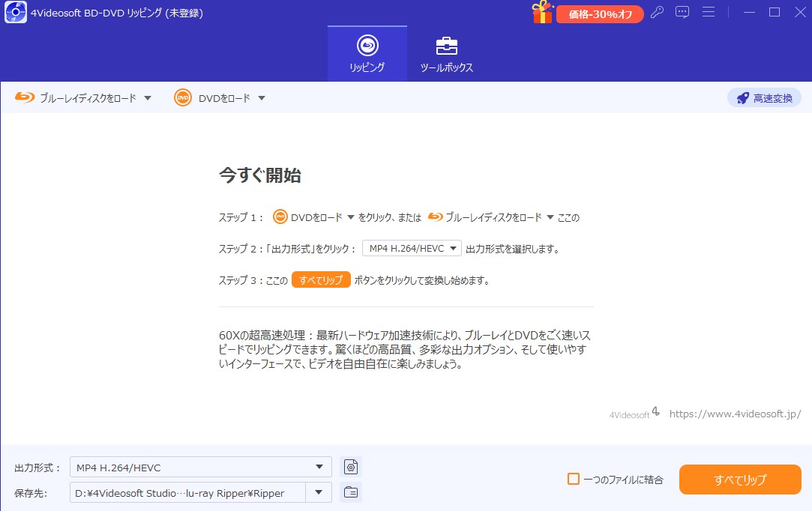Click Step 1 ブルーレイディスクをロード icon
Screen dimensions: 812x511
[436, 217]
